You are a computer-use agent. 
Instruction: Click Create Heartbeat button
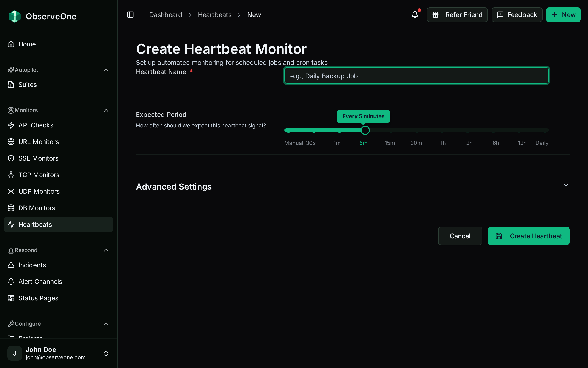pos(529,236)
